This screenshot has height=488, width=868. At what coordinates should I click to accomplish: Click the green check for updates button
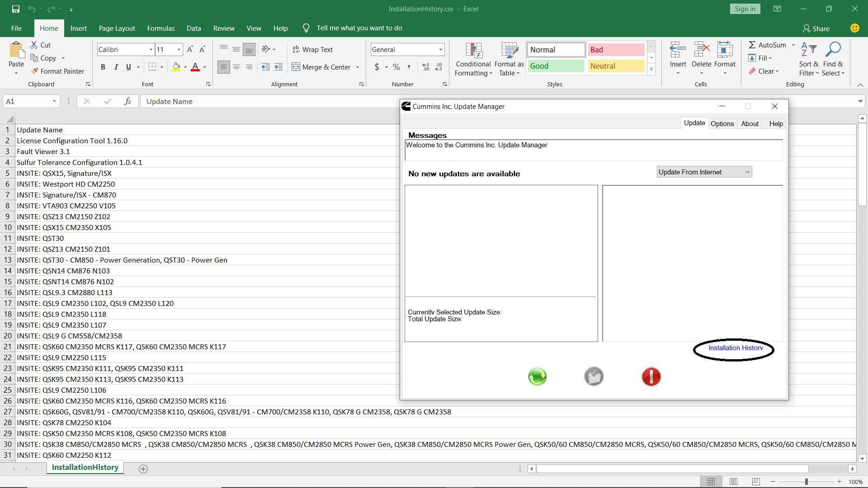[537, 376]
